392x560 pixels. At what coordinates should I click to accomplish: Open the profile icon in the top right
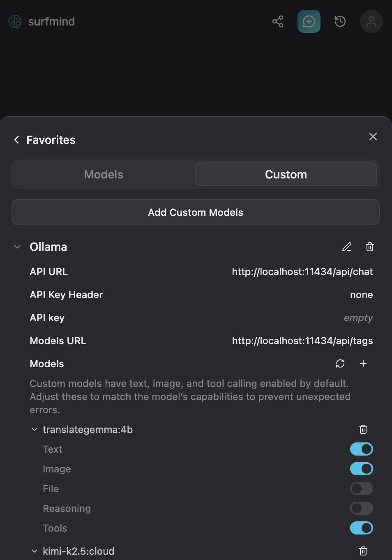point(371,21)
